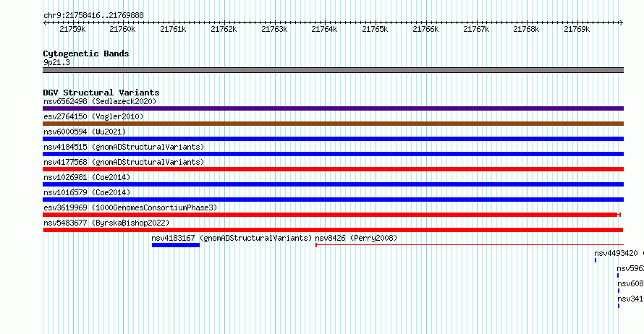Select the blue nsv1016579 variant bar
Image resolution: width=644 pixels, height=334 pixels.
[333, 200]
